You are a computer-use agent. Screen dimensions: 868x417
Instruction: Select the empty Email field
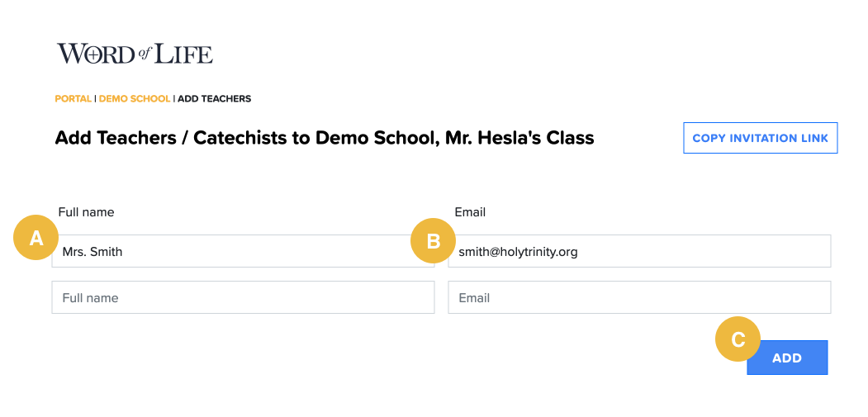coord(639,297)
